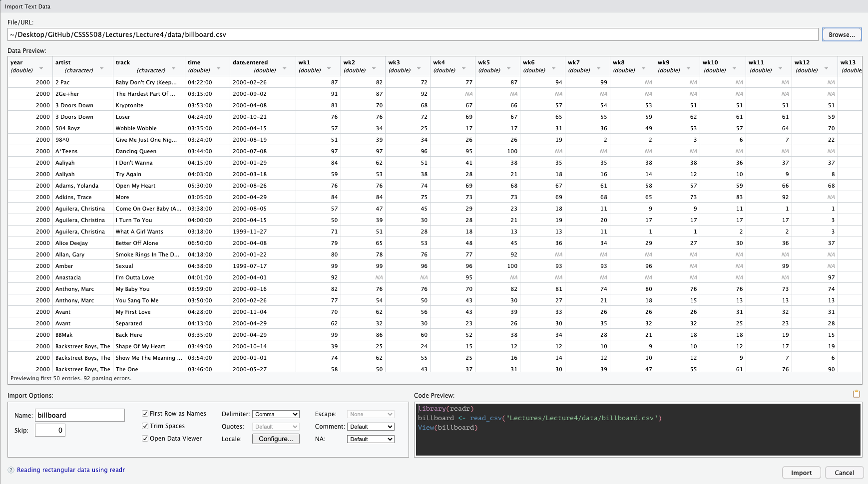Open the Comment dropdown
The width and height of the screenshot is (868, 484).
tap(370, 426)
